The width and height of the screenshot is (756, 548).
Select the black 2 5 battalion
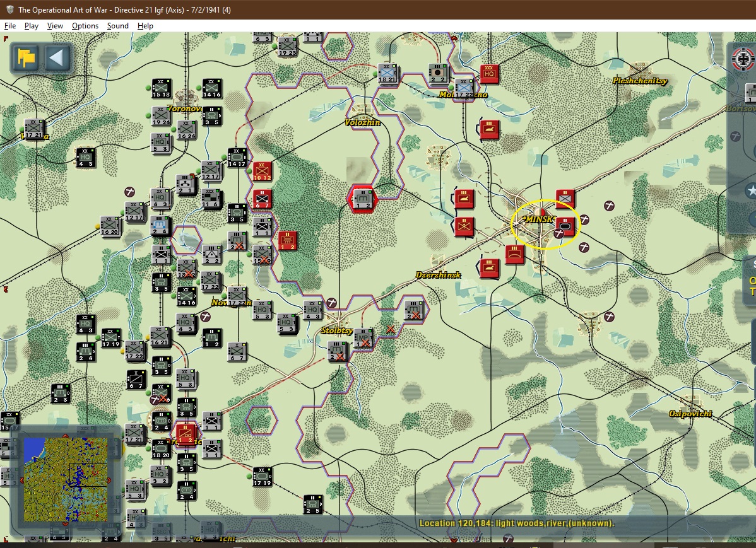click(312, 504)
